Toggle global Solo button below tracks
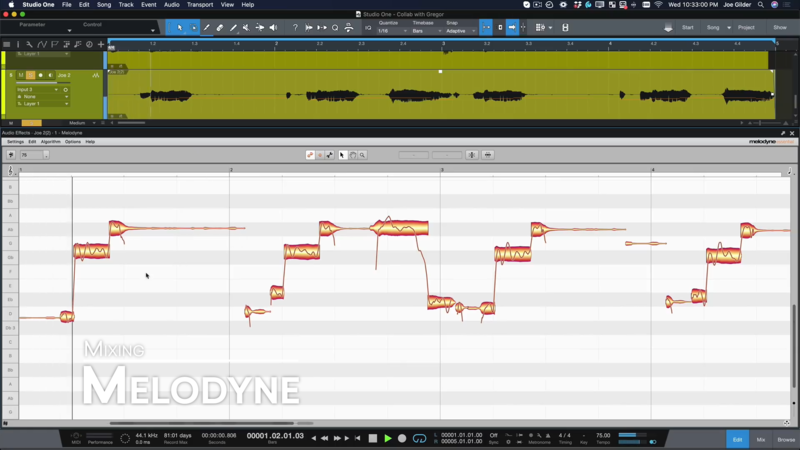Screen dimensions: 800x450 click(31, 123)
